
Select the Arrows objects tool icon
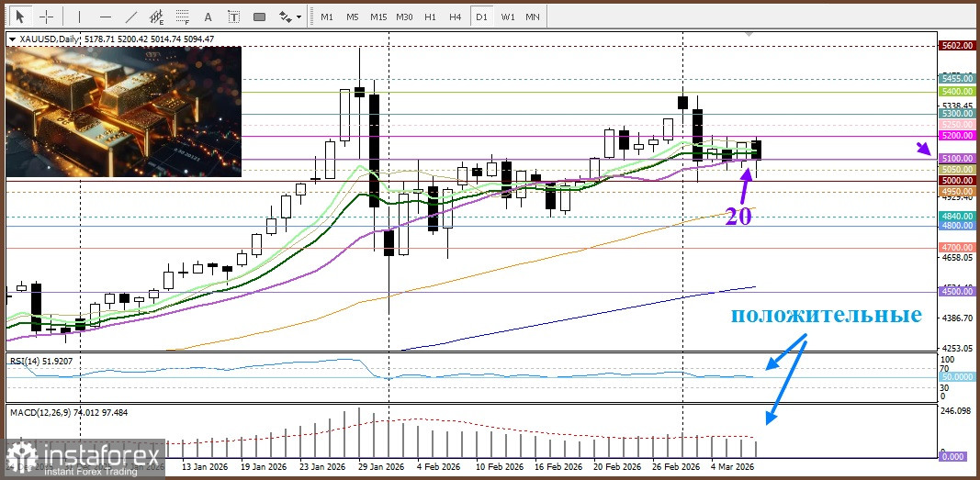pos(285,17)
